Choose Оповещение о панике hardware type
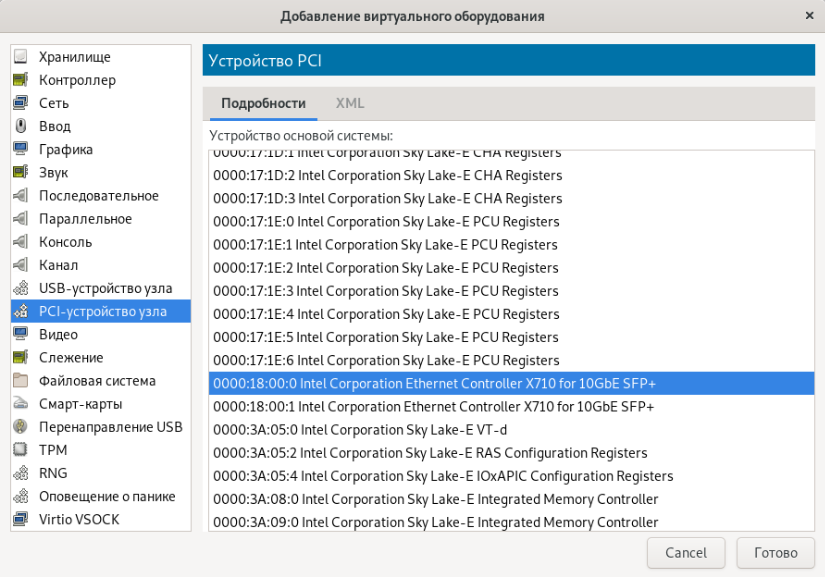 pos(106,496)
